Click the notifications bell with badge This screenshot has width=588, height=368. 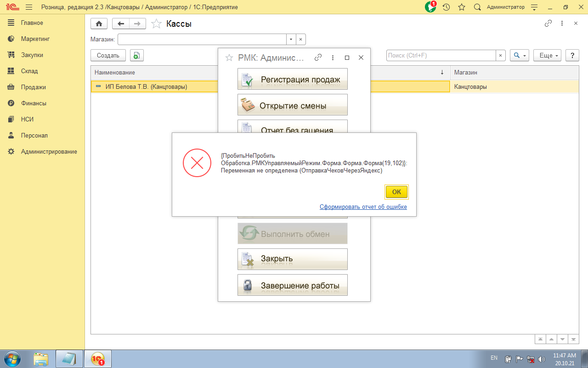(430, 7)
